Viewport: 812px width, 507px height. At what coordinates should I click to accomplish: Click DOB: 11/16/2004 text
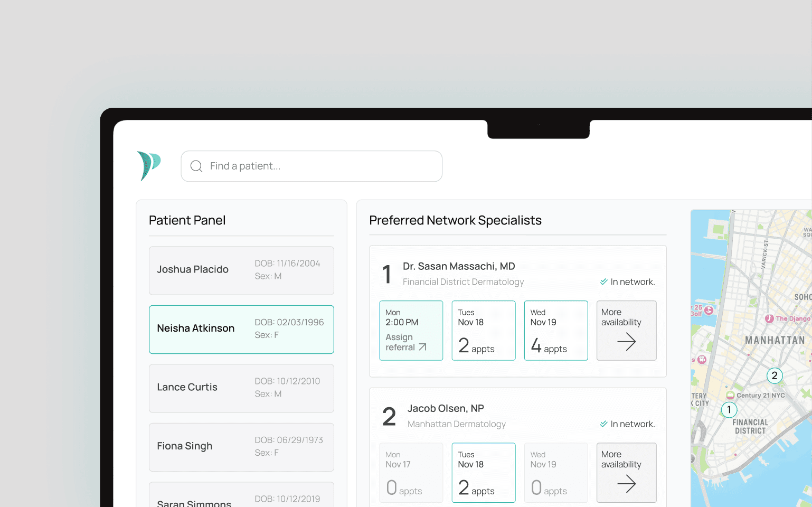[x=287, y=264]
